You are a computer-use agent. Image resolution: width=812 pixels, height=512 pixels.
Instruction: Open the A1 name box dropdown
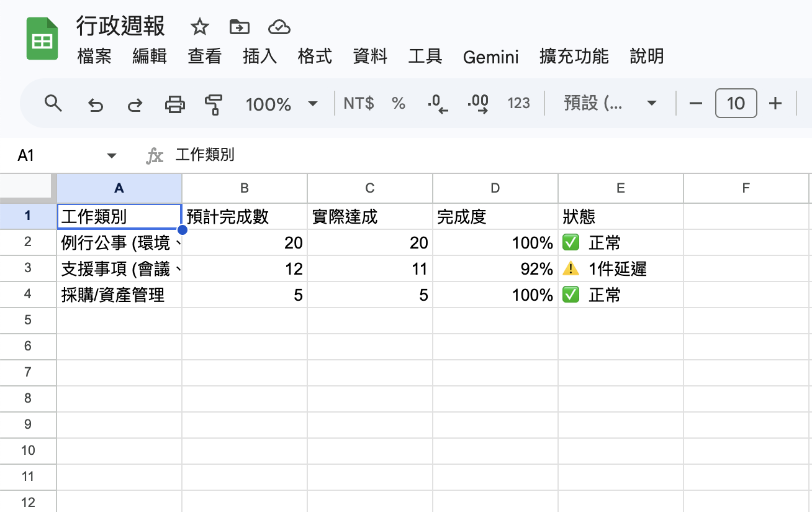pyautogui.click(x=112, y=155)
